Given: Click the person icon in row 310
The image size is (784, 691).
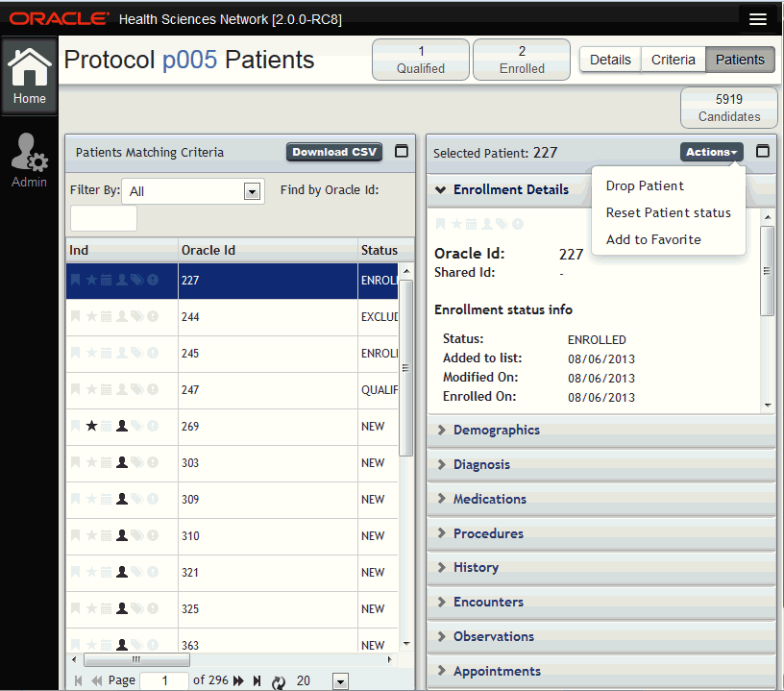Looking at the screenshot, I should point(121,535).
